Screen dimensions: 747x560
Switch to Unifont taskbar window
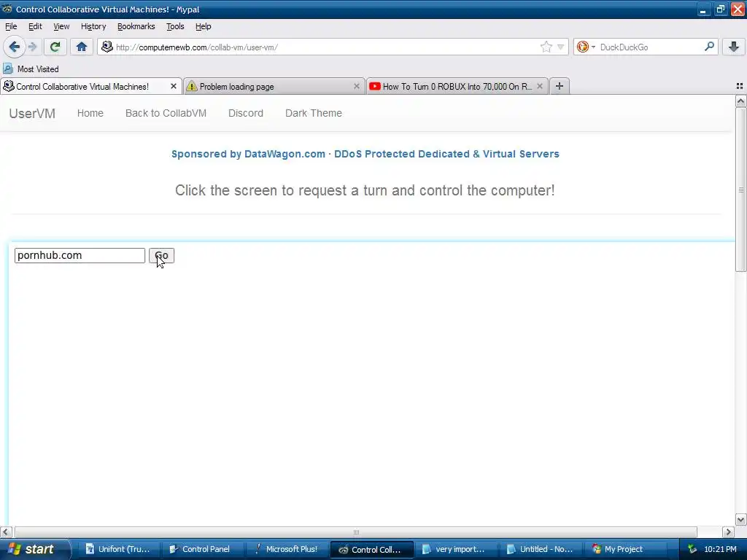[118, 549]
